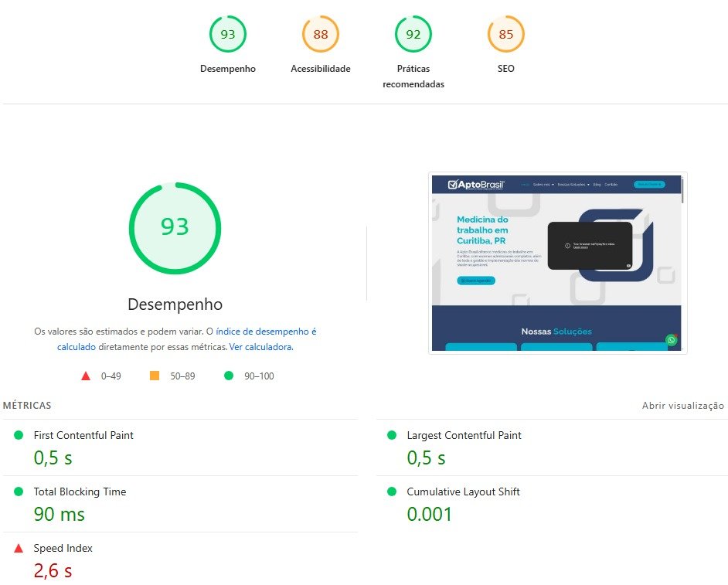The width and height of the screenshot is (728, 585).
Task: Open the Ver calculadora link
Action: click(261, 346)
